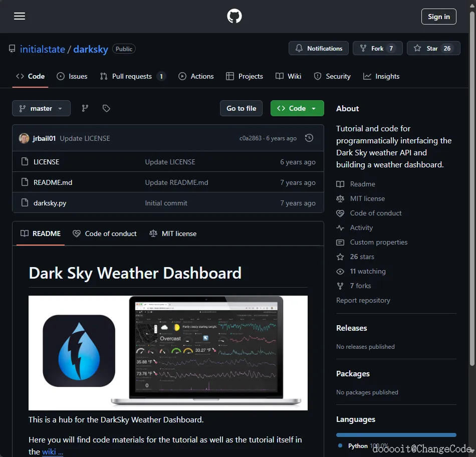Click the Python language entry
The width and height of the screenshot is (476, 457).
tap(363, 446)
